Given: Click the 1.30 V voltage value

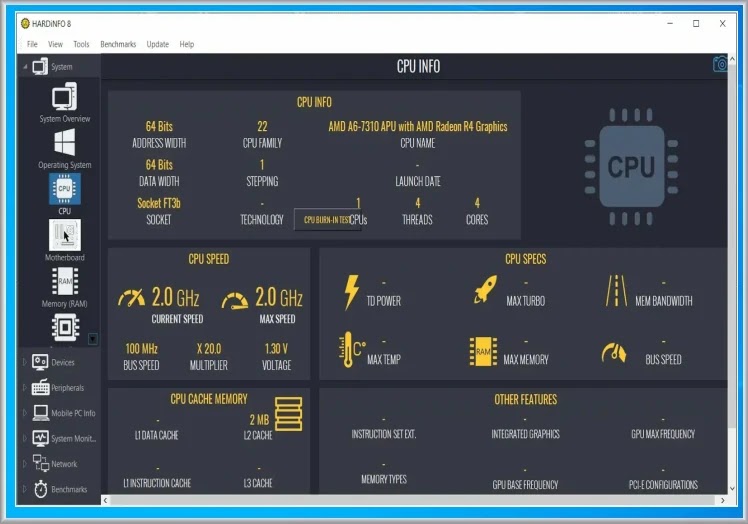Looking at the screenshot, I should click(276, 348).
